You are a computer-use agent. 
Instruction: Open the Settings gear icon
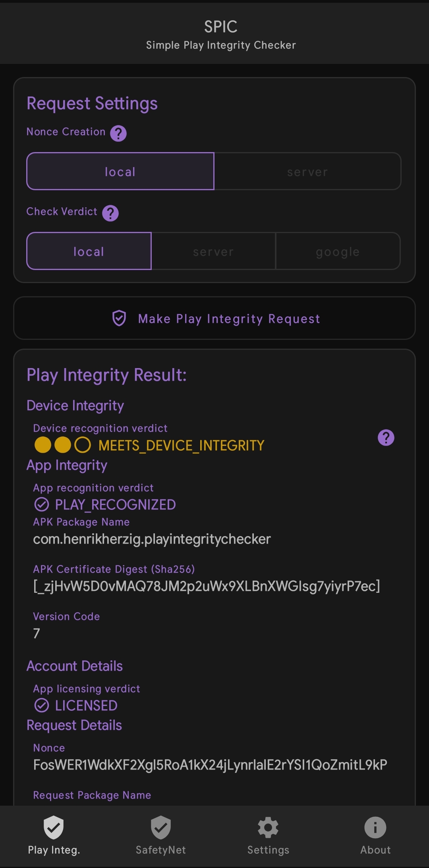click(x=268, y=827)
